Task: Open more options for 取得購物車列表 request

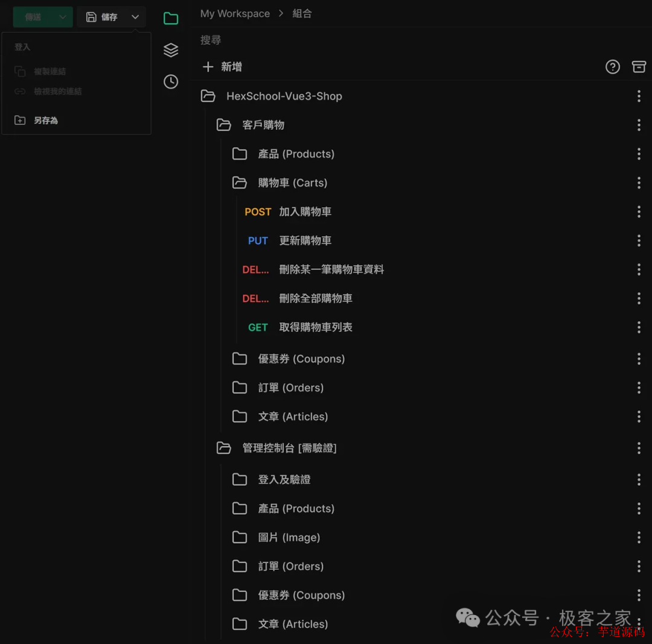Action: (639, 327)
